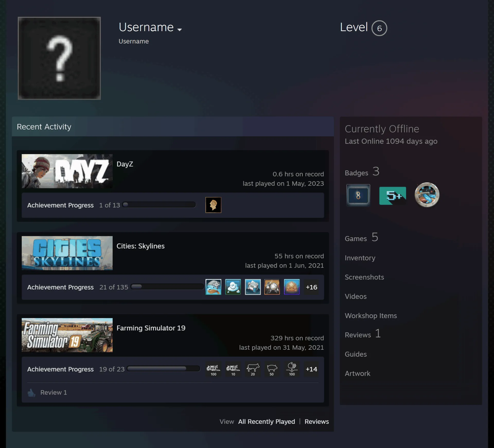The image size is (494, 448).
Task: Open the Years of Service 8 badge
Action: pyautogui.click(x=358, y=195)
